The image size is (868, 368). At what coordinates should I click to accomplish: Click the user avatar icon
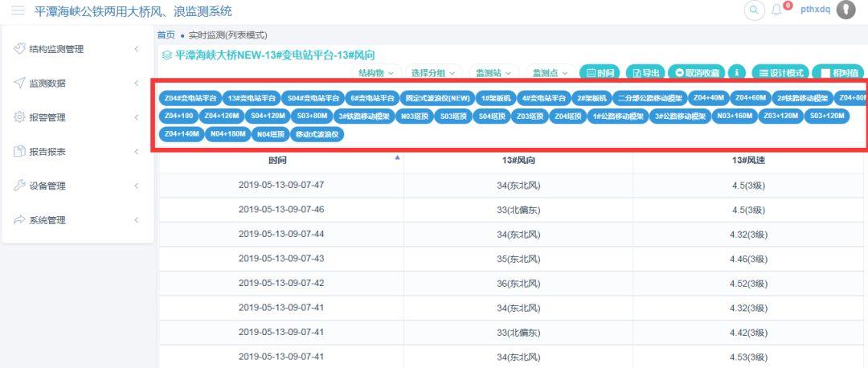[x=845, y=10]
